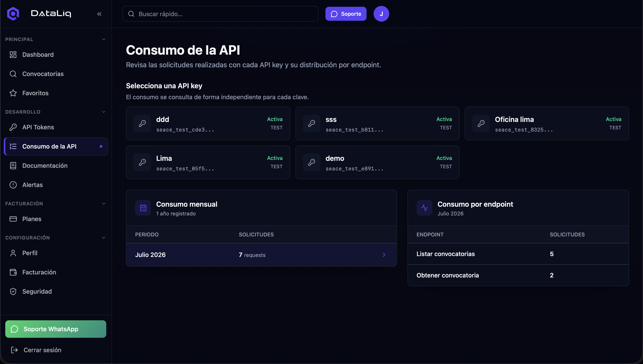Click the API Tokens key icon in sidebar
The height and width of the screenshot is (364, 643).
[13, 127]
